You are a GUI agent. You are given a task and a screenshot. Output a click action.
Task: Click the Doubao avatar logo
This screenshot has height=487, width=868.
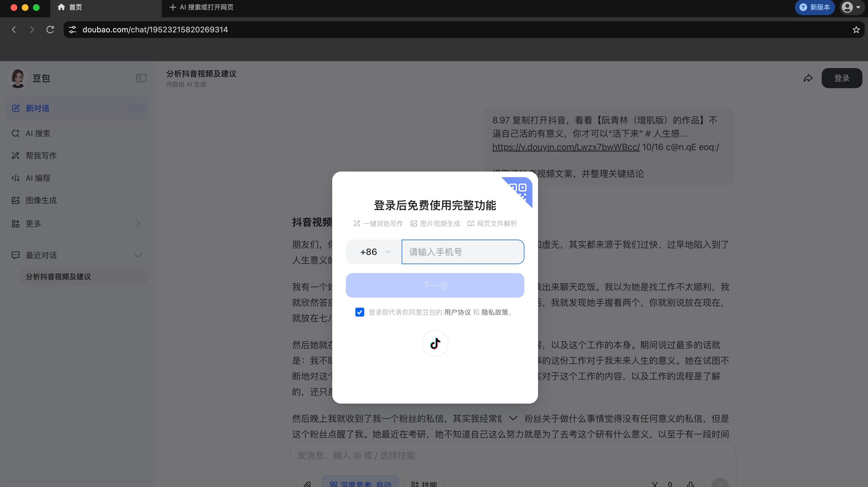coord(18,78)
